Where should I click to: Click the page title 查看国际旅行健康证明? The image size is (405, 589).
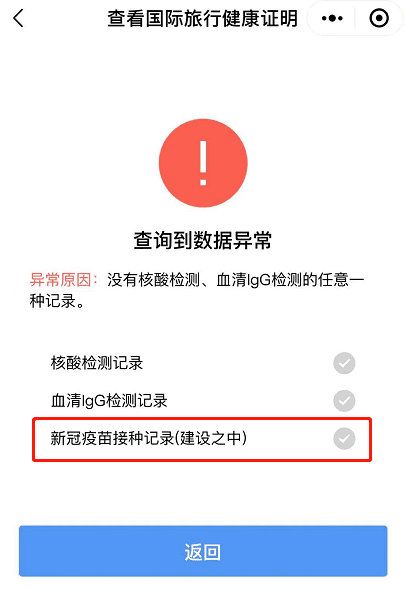click(202, 18)
